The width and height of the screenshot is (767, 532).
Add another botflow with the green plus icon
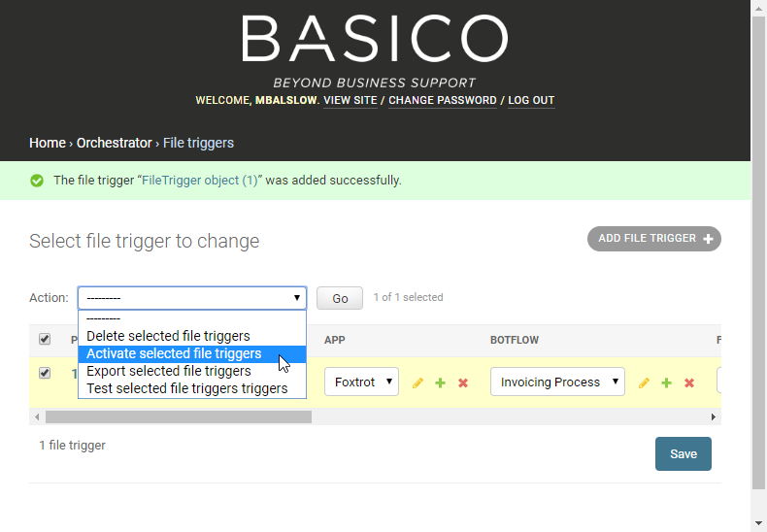click(x=666, y=382)
